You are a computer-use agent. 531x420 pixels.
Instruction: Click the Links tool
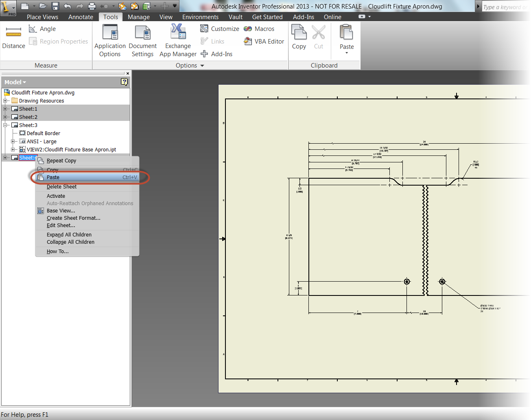212,42
